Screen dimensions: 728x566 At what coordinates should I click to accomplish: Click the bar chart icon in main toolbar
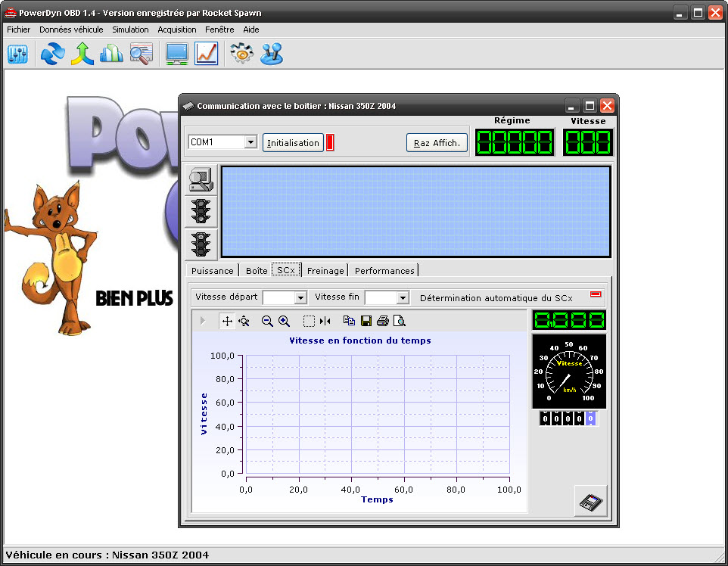111,54
